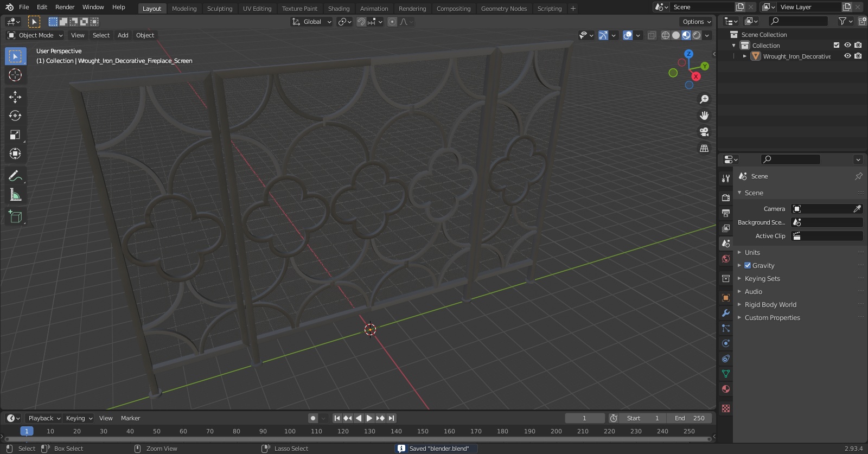Screen dimensions: 868x454
Task: Toggle auto keying record button
Action: click(x=313, y=418)
